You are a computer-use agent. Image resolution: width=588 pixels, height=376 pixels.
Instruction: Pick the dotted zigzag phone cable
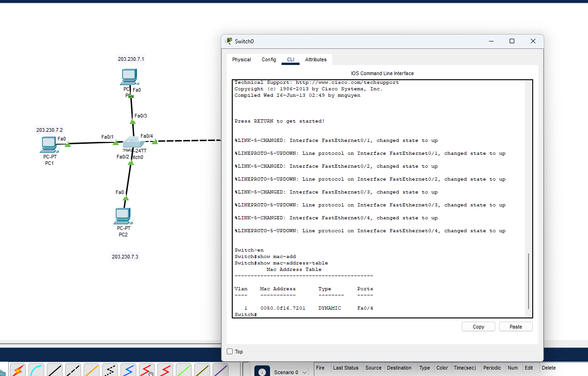coord(110,370)
